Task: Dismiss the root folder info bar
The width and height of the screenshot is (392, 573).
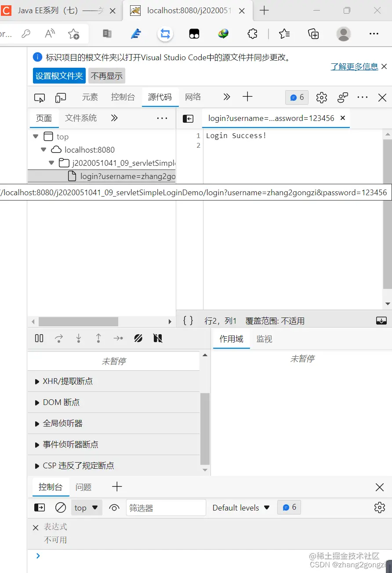Action: (384, 66)
